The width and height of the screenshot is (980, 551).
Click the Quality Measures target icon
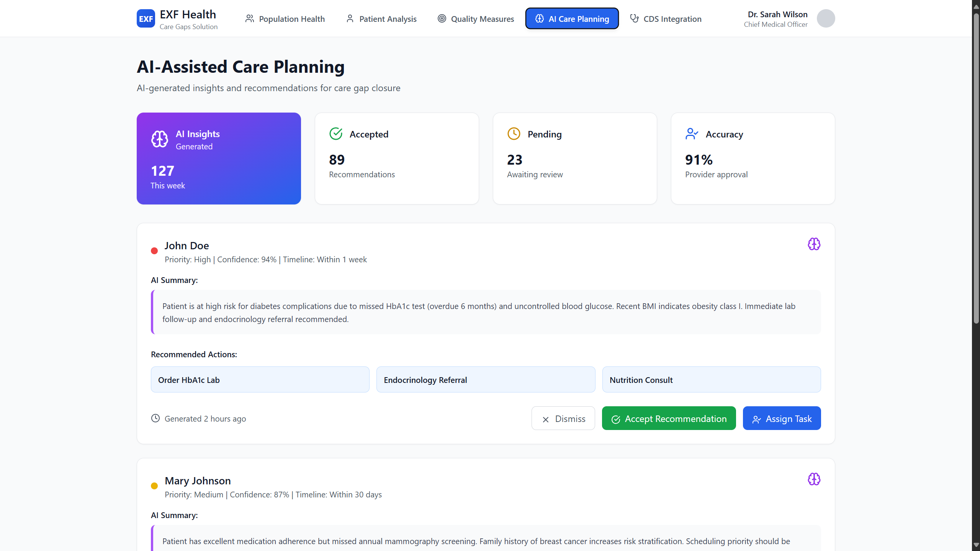(442, 18)
